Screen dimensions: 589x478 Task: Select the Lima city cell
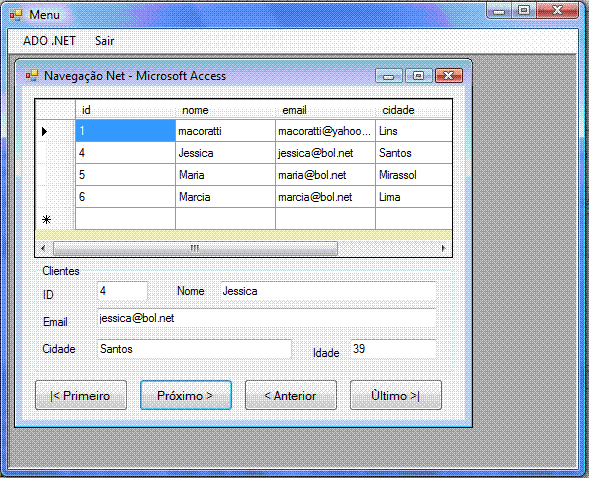(x=414, y=197)
